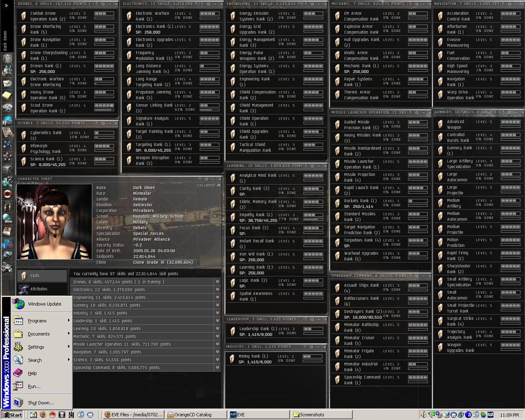Switch to the OrangeCD Catalog taskbar button

pyautogui.click(x=196, y=415)
